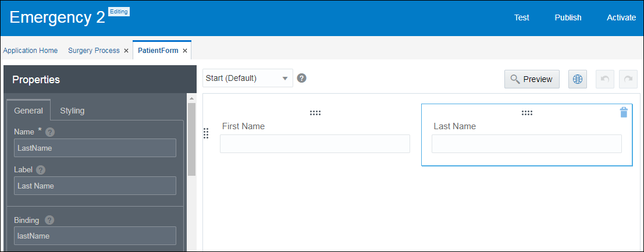Screen dimensions: 644x252
Task: Click the Emergency 2 application title
Action: click(x=58, y=17)
